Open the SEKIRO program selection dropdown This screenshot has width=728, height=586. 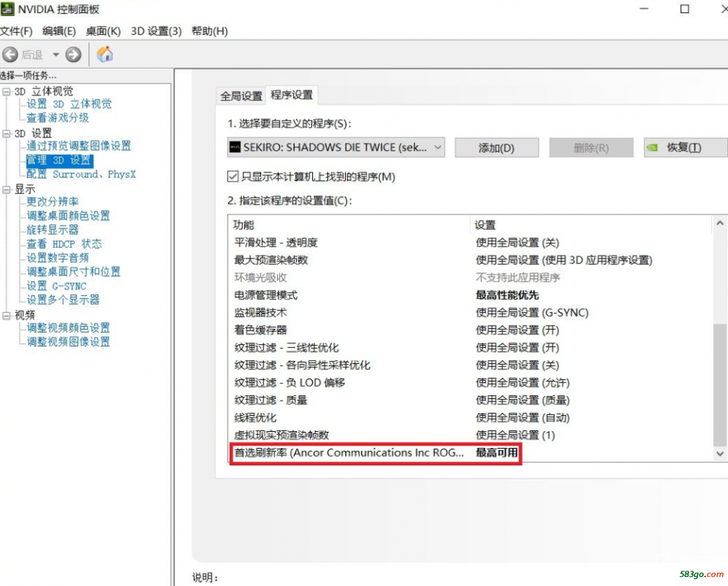pyautogui.click(x=336, y=147)
